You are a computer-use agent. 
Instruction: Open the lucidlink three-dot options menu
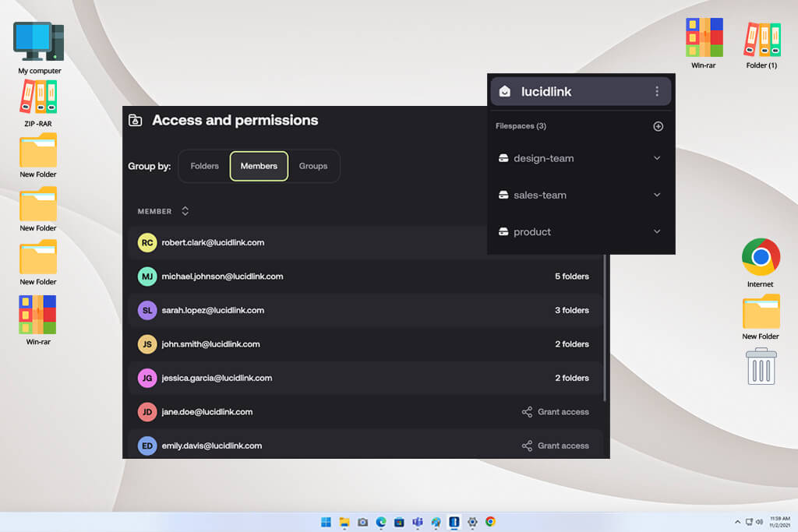click(x=657, y=91)
